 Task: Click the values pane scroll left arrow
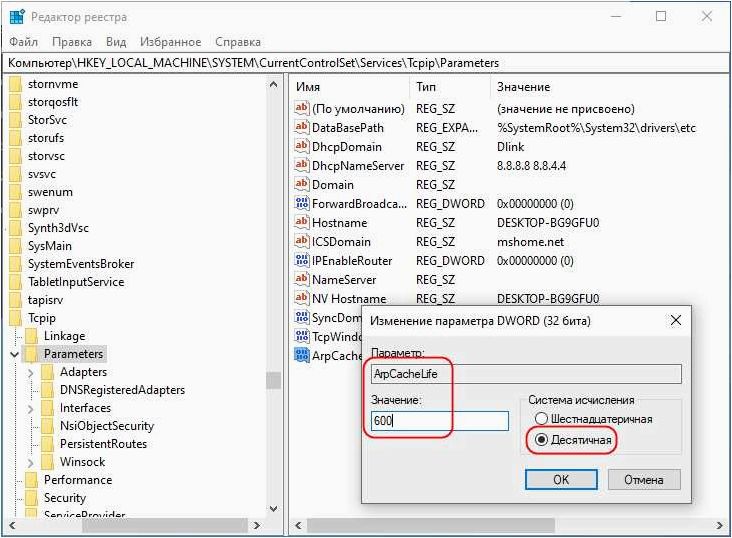click(x=298, y=525)
